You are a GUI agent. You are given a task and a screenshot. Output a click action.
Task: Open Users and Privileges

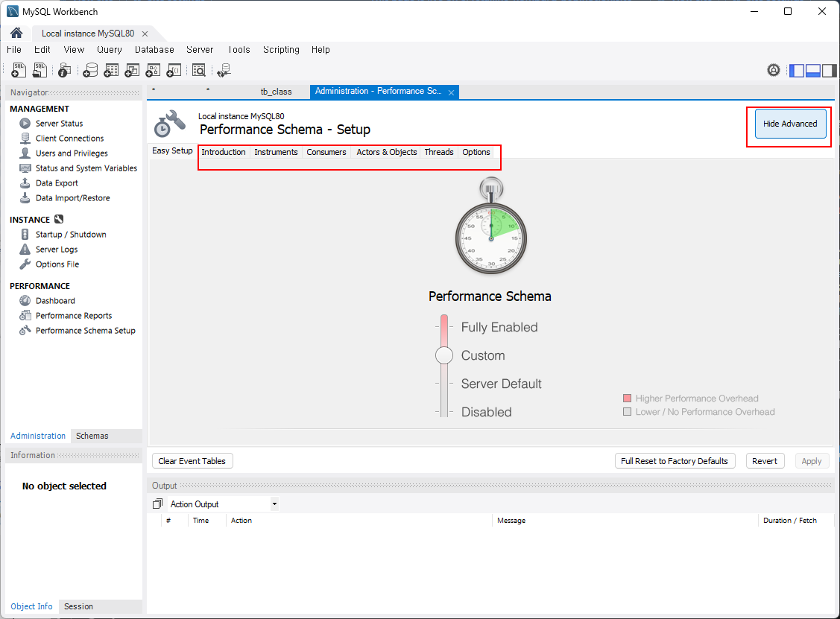(x=72, y=153)
